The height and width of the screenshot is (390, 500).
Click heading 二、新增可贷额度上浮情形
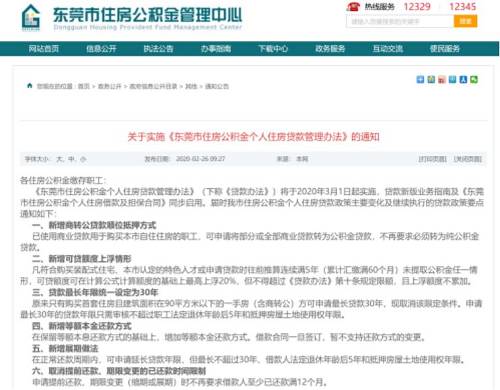pyautogui.click(x=82, y=259)
